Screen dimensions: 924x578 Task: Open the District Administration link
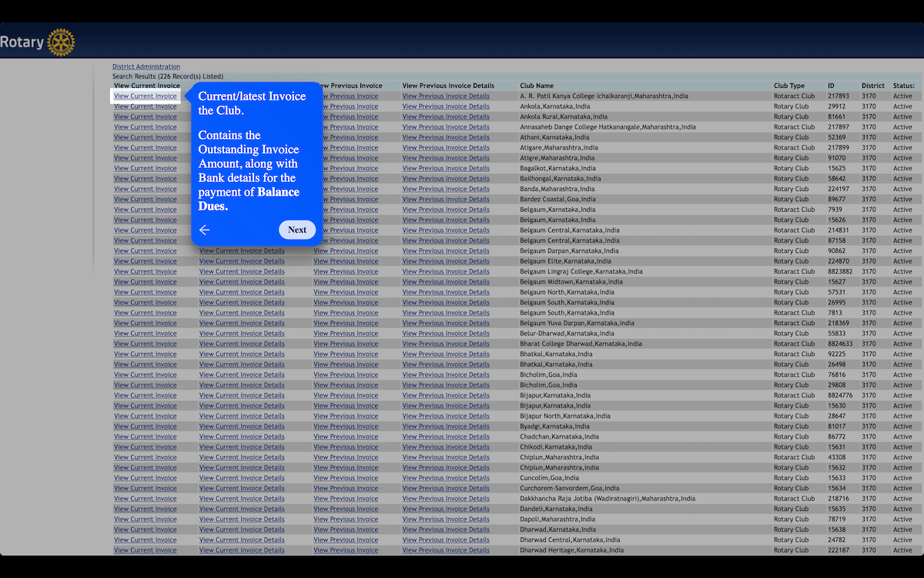146,67
